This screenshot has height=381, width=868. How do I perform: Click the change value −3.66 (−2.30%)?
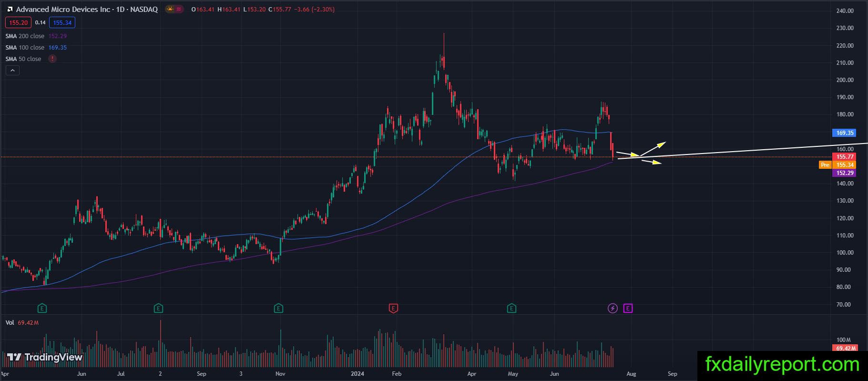tap(314, 9)
